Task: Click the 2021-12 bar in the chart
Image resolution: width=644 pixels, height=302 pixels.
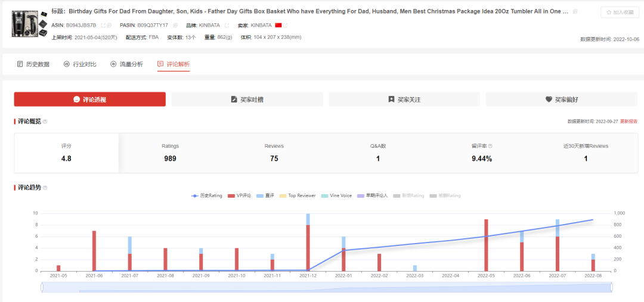Action: tap(308, 242)
